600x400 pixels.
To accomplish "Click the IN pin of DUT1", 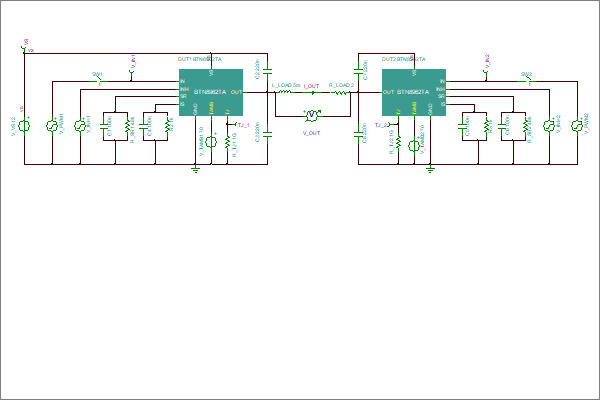I will coord(183,81).
